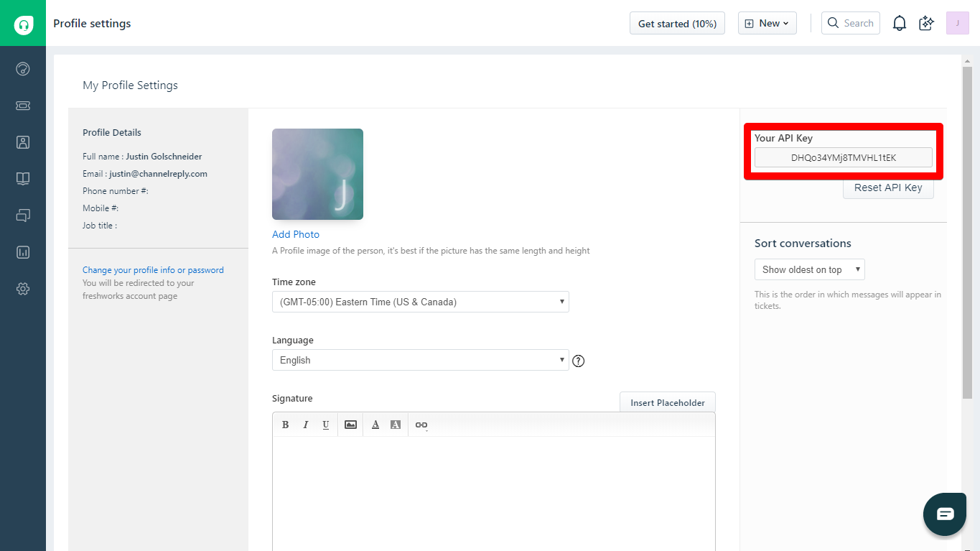980x551 pixels.
Task: Click the Add Photo link
Action: [x=296, y=234]
